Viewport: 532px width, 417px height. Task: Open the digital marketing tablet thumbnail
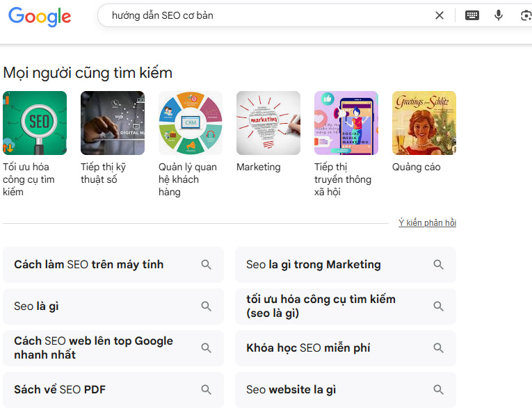(x=113, y=123)
